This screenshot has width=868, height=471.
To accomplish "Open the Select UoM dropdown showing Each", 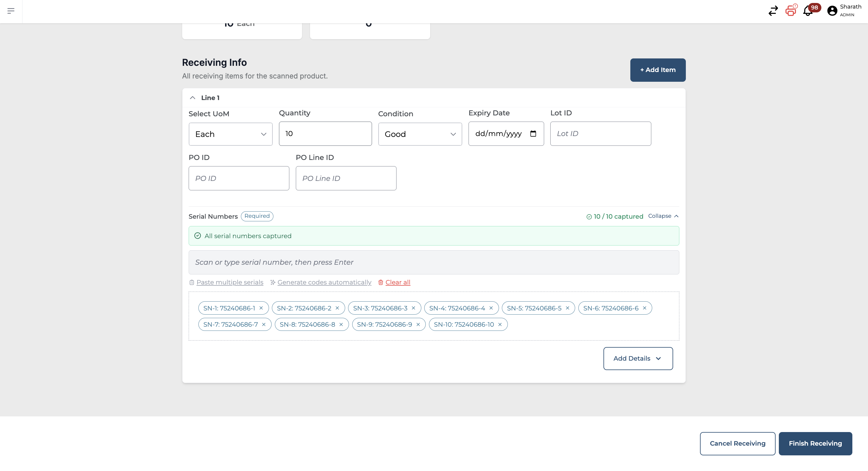I will tap(231, 134).
